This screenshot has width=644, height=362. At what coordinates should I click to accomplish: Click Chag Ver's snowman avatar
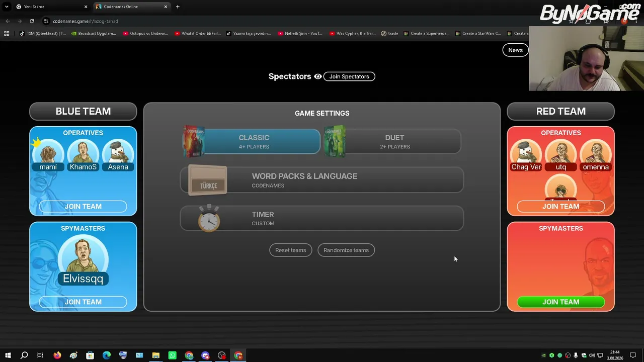point(526,152)
